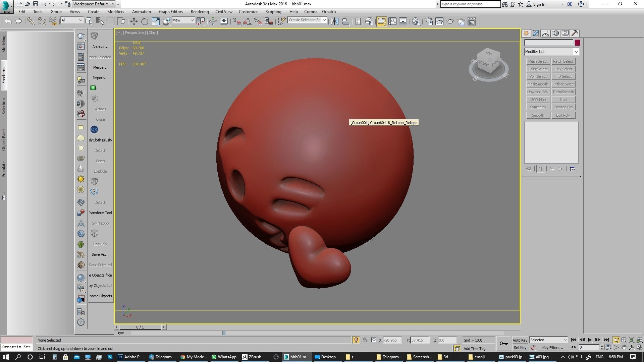Open the Render Setup teapot icon
The height and width of the screenshot is (362, 644).
[x=429, y=21]
